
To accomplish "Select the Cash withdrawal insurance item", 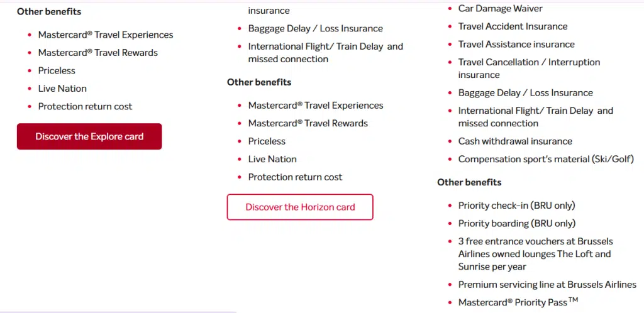I will point(515,141).
